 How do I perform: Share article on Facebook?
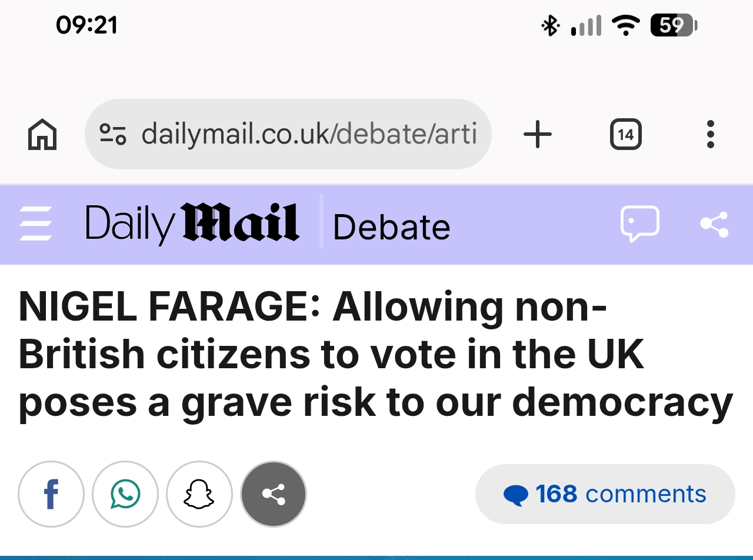[51, 494]
